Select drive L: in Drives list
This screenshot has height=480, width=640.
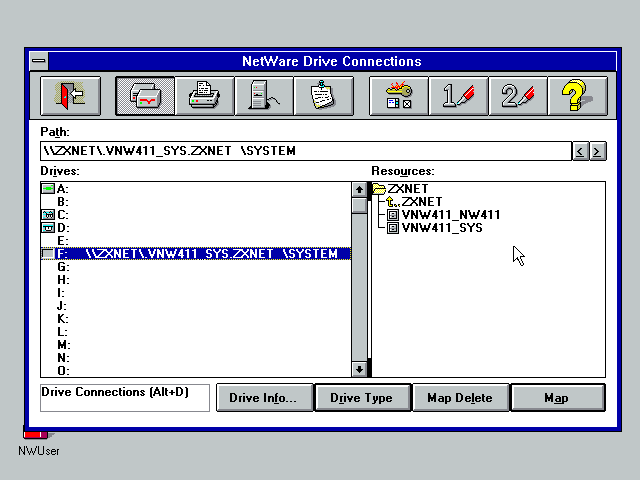point(196,332)
